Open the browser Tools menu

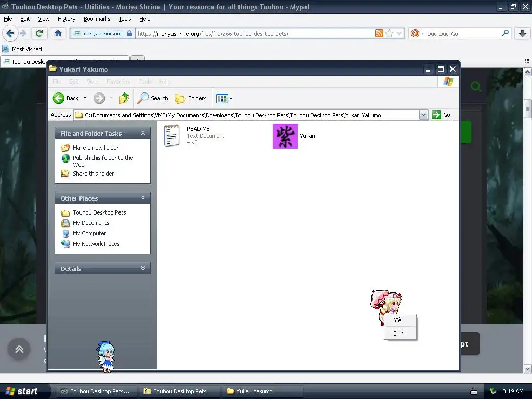(x=125, y=19)
